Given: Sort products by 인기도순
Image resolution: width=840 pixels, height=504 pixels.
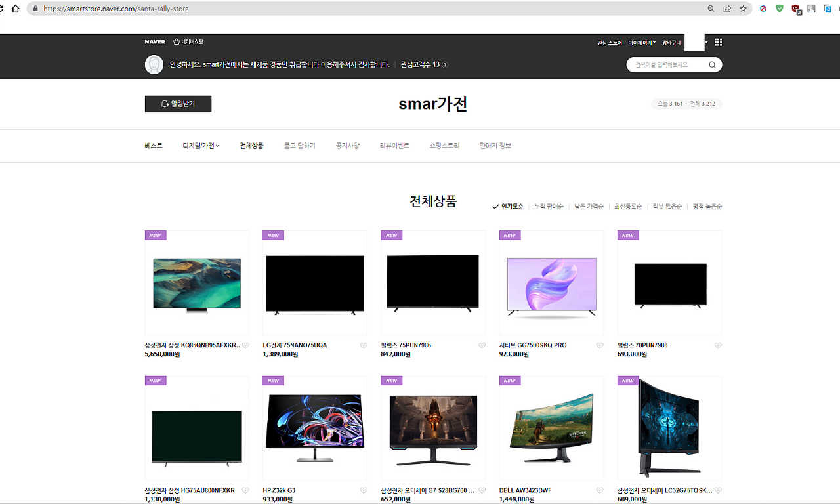Looking at the screenshot, I should click(x=508, y=207).
